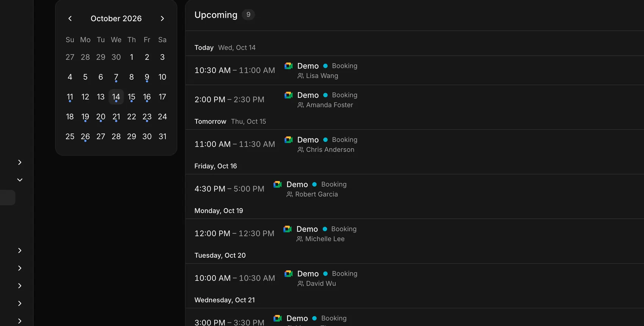Viewport: 644px width, 326px height.
Task: Select October 21 in the calendar
Action: point(116,117)
